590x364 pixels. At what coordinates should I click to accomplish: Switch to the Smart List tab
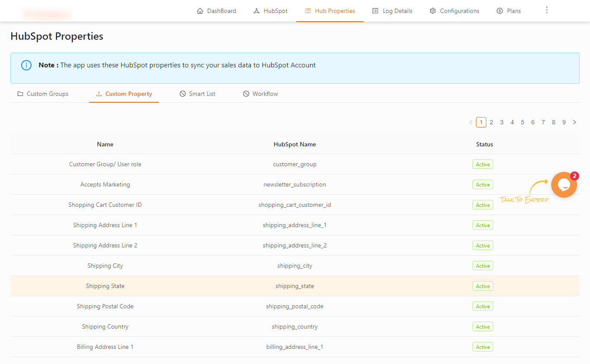pyautogui.click(x=197, y=94)
